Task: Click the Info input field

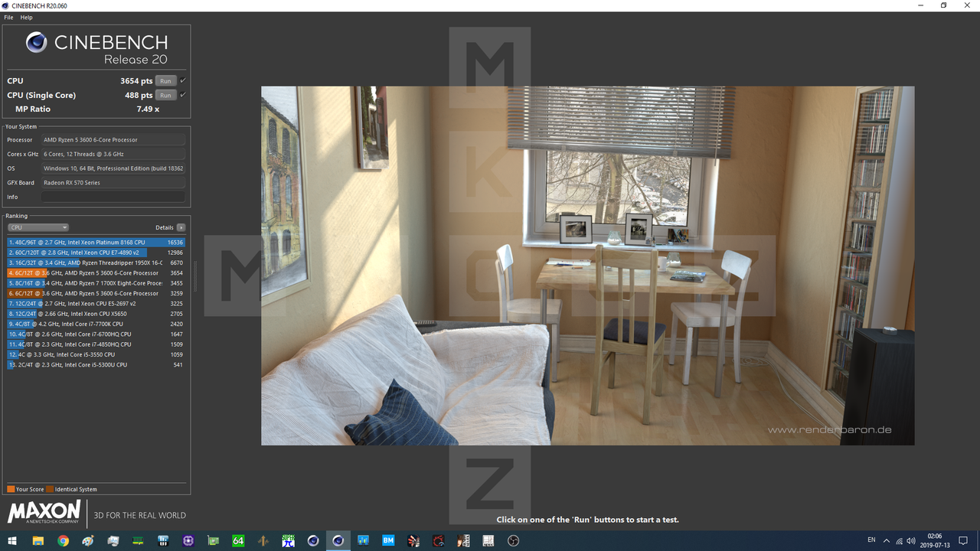Action: [113, 197]
